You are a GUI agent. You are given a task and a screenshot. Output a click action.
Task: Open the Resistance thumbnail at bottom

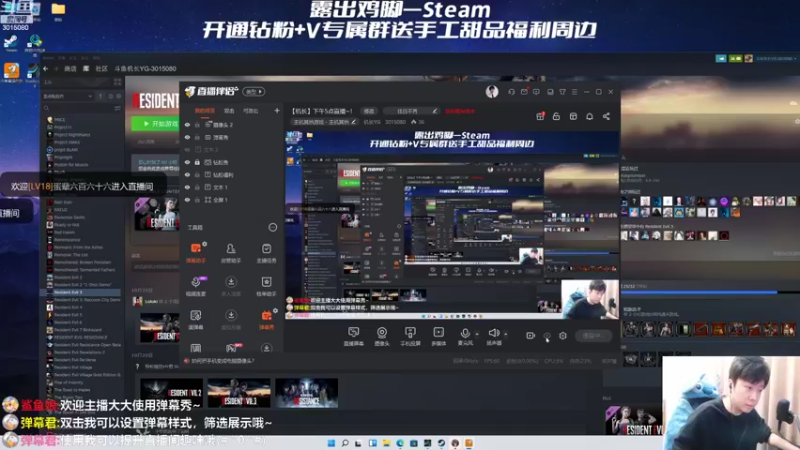point(306,393)
